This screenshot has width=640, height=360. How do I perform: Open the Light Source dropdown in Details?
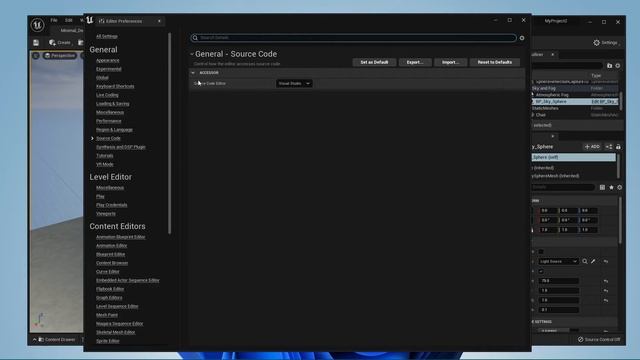tap(558, 261)
